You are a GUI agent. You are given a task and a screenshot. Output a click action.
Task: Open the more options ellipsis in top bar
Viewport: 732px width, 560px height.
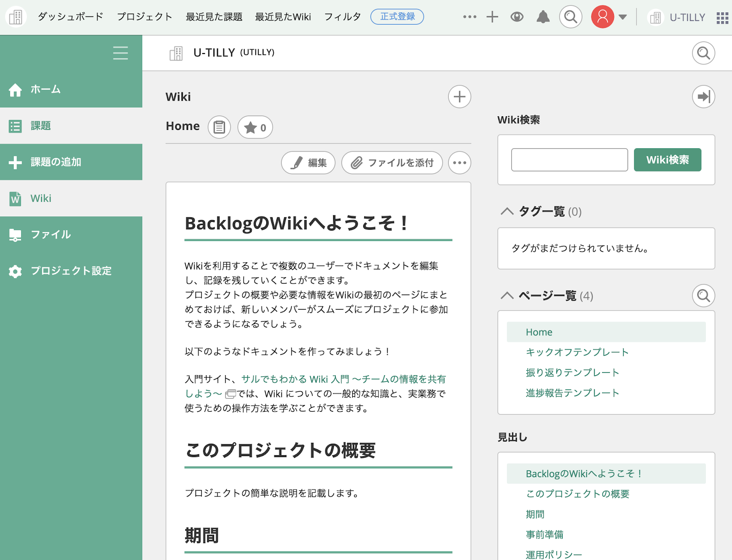469,17
